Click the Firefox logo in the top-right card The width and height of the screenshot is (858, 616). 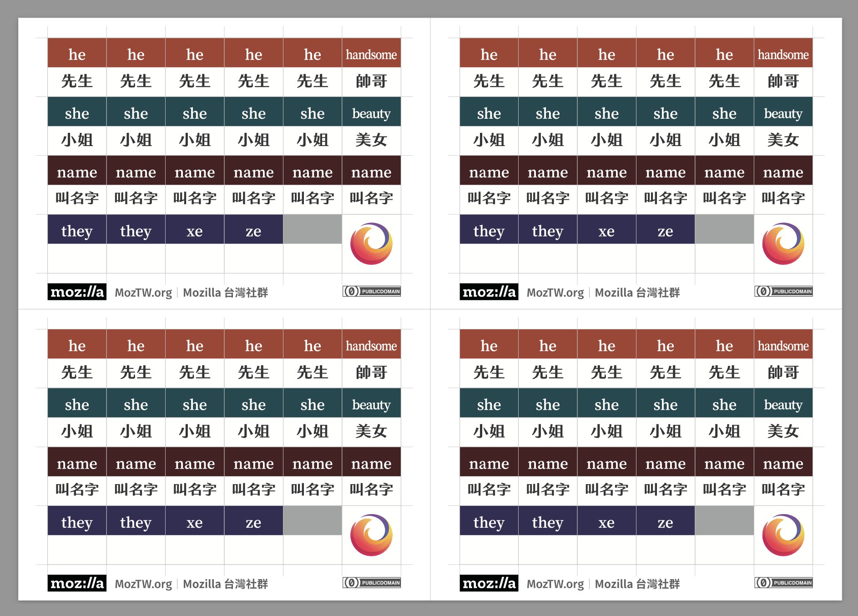(783, 243)
